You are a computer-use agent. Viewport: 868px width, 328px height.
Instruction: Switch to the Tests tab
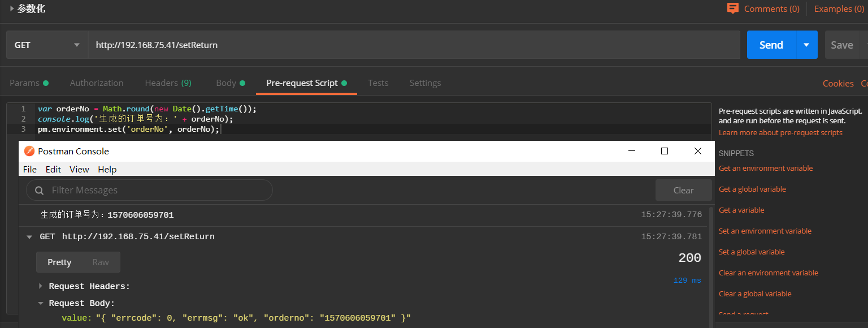(x=378, y=83)
